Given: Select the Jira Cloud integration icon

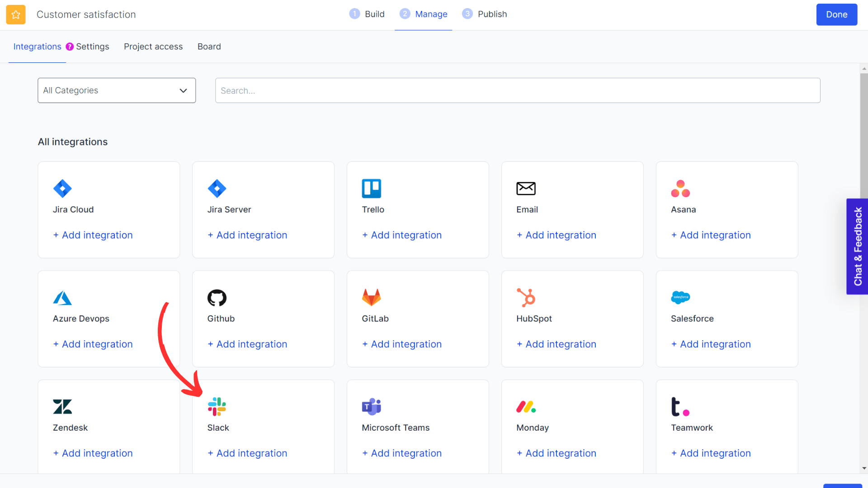Looking at the screenshot, I should [62, 189].
